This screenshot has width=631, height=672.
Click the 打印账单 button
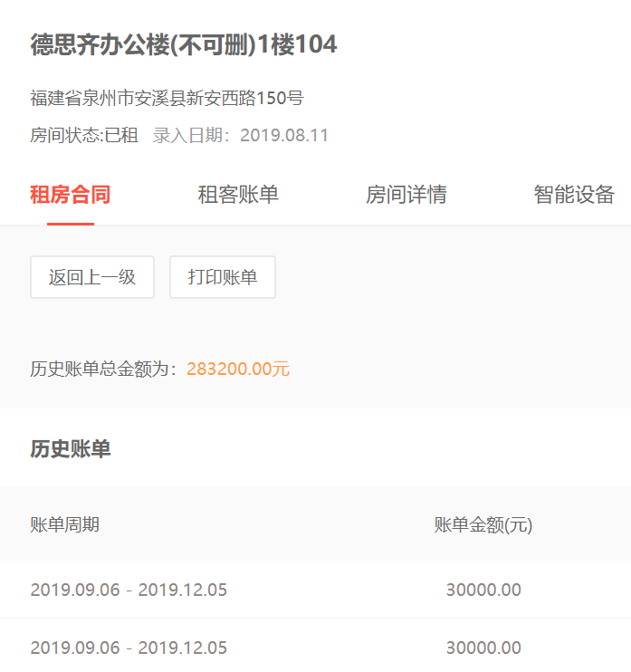[223, 277]
